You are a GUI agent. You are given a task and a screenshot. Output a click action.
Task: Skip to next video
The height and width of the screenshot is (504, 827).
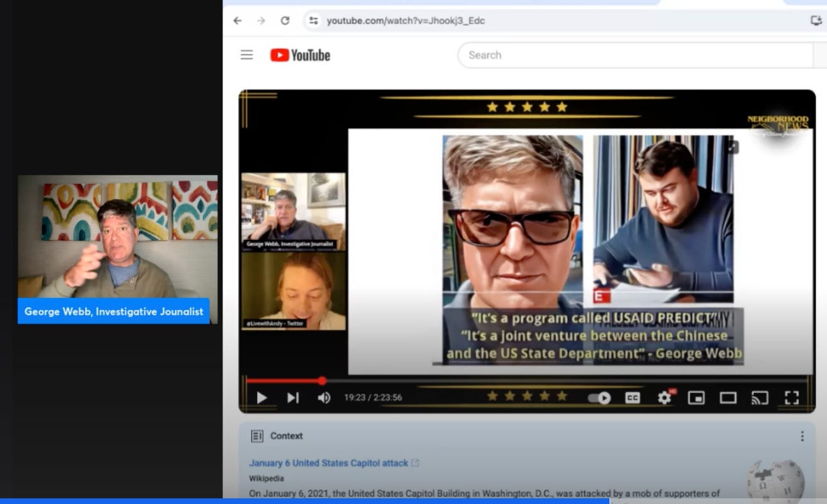[293, 398]
